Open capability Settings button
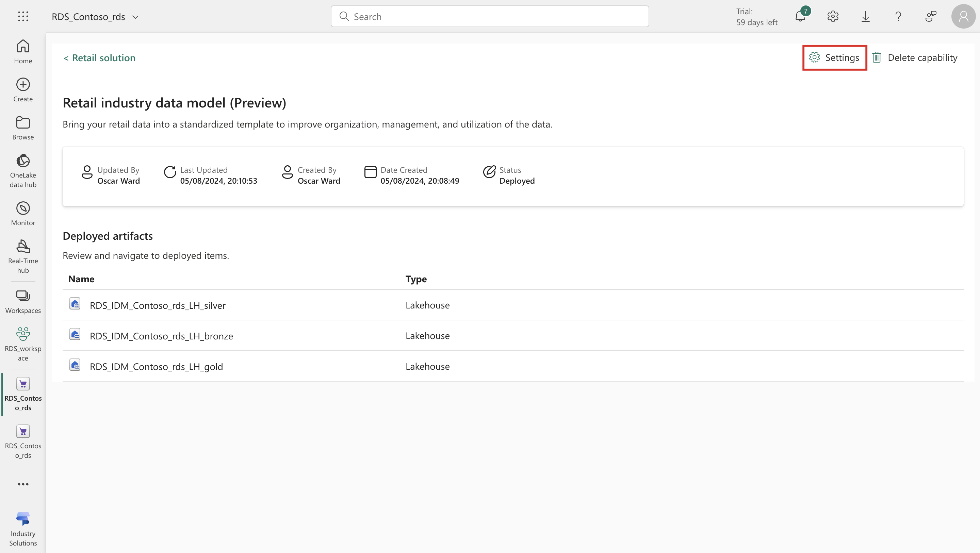The width and height of the screenshot is (980, 553). coord(834,57)
